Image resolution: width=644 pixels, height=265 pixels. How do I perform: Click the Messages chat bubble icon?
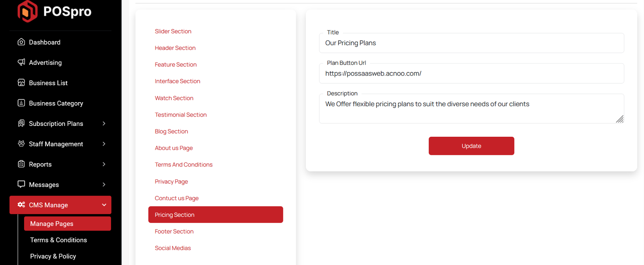click(x=21, y=184)
